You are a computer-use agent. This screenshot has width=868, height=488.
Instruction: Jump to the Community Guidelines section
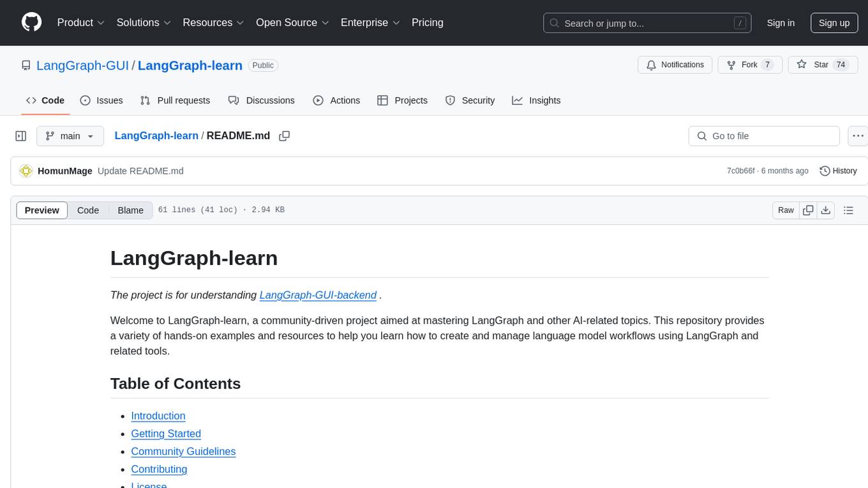(183, 452)
